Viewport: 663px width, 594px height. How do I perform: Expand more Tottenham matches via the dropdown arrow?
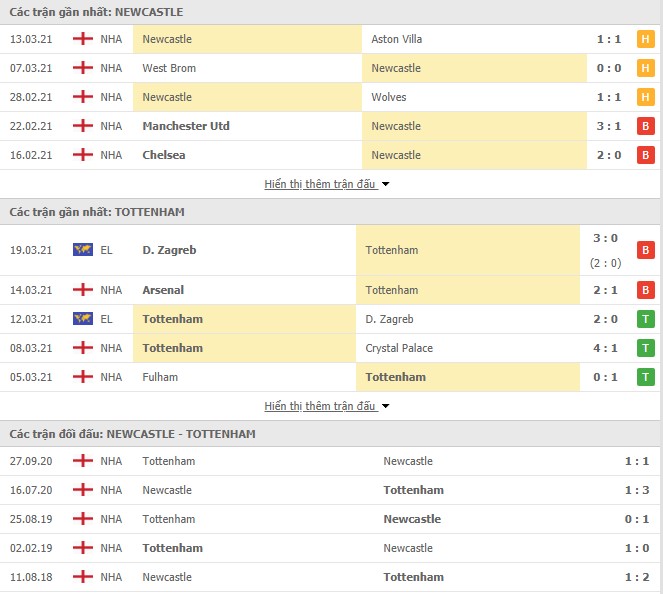pos(385,406)
